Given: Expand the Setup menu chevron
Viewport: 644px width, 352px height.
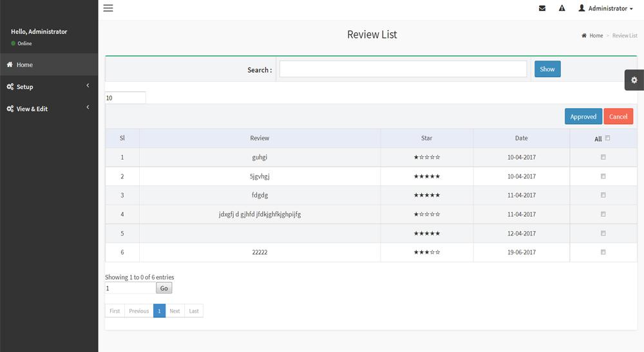Looking at the screenshot, I should tap(88, 86).
